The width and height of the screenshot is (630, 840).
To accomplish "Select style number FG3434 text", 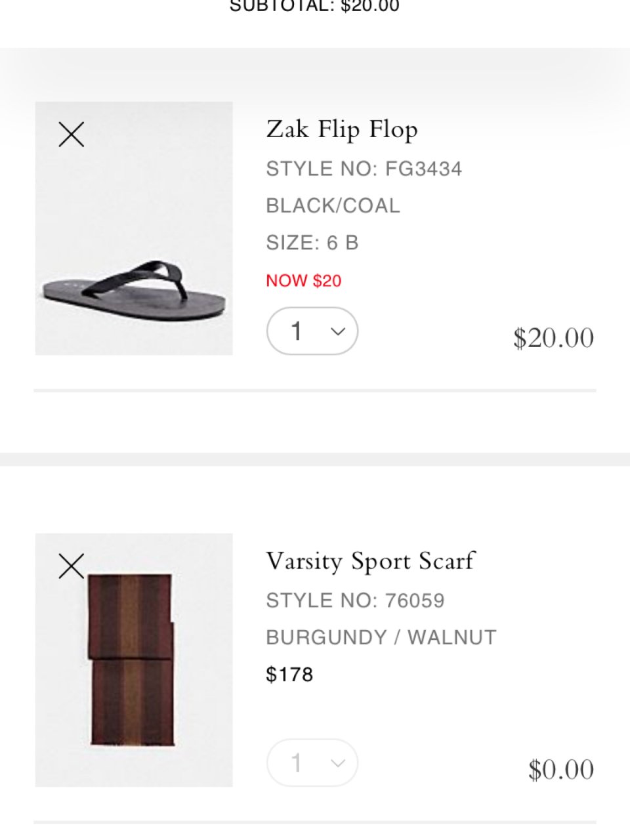I will point(364,169).
